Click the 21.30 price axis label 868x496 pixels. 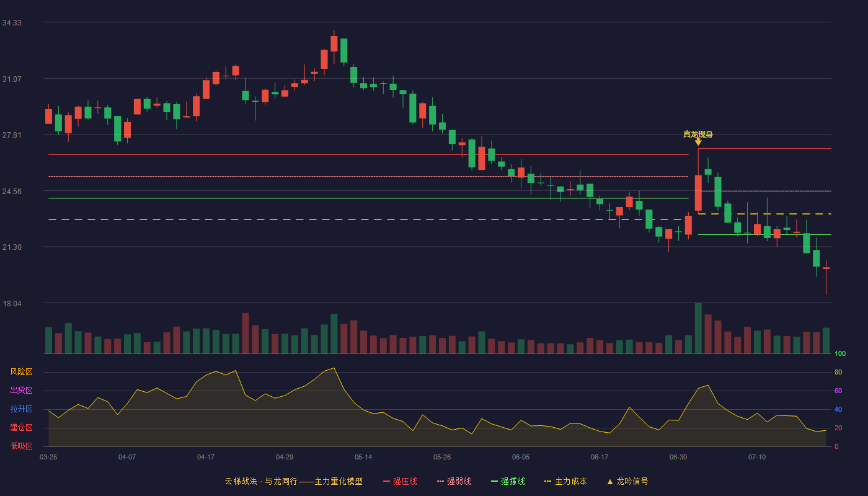(12, 247)
